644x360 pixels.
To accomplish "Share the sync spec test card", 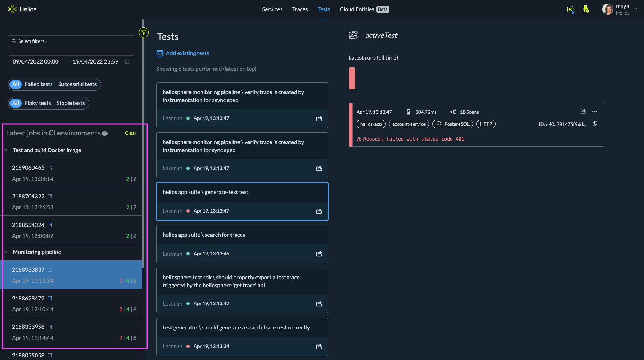I will pyautogui.click(x=319, y=168).
